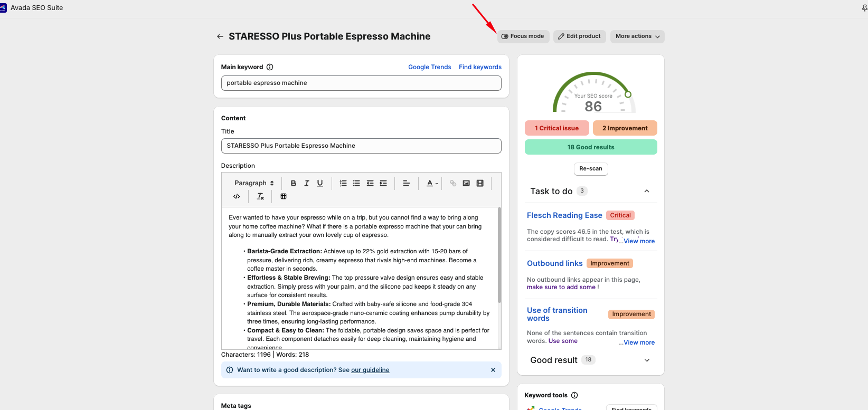Open the Google Trends link

tap(429, 67)
